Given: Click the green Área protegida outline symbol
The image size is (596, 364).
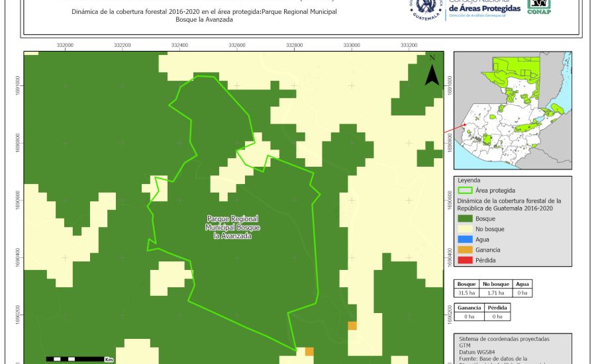Looking at the screenshot, I should click(x=464, y=190).
